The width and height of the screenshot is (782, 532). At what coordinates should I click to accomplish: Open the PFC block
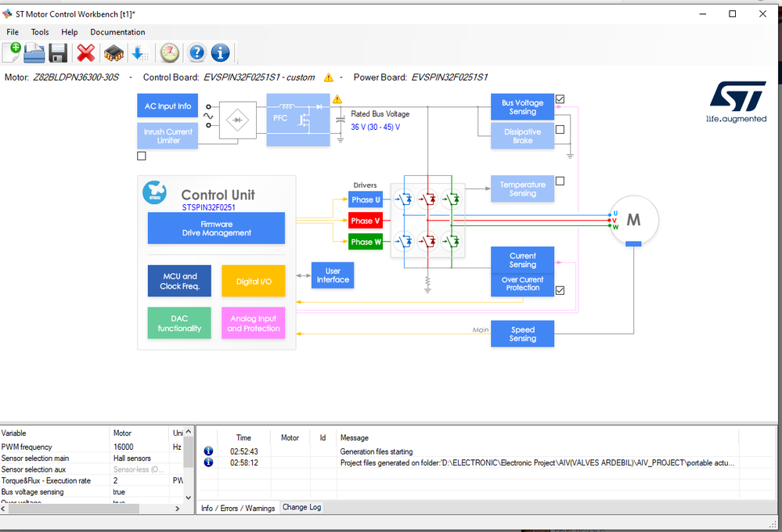(x=298, y=120)
